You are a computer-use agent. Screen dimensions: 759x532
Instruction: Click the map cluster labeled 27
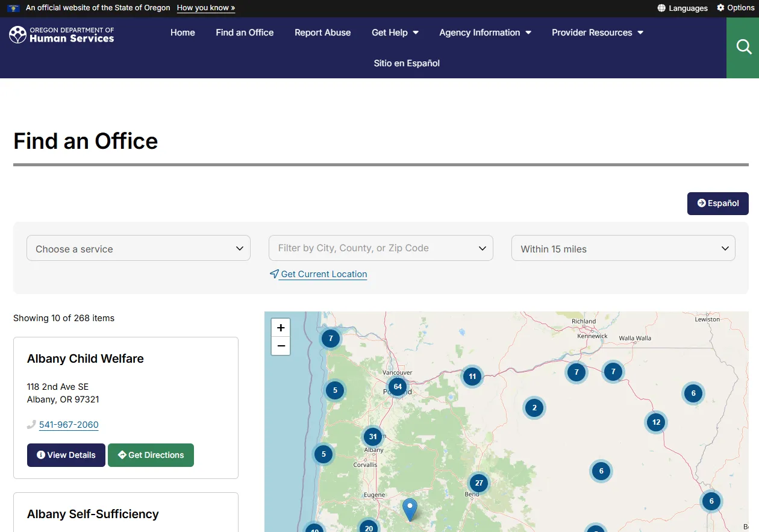(479, 483)
